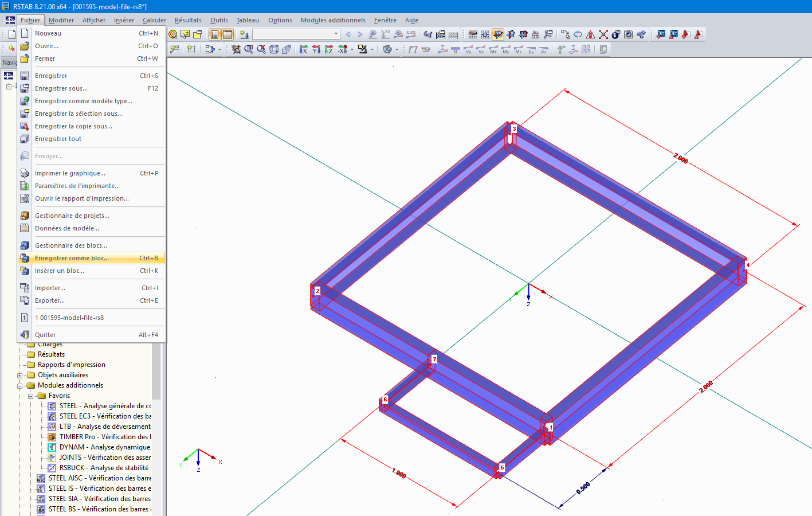
Task: Click the zoom window magnifier icon
Action: point(249,49)
